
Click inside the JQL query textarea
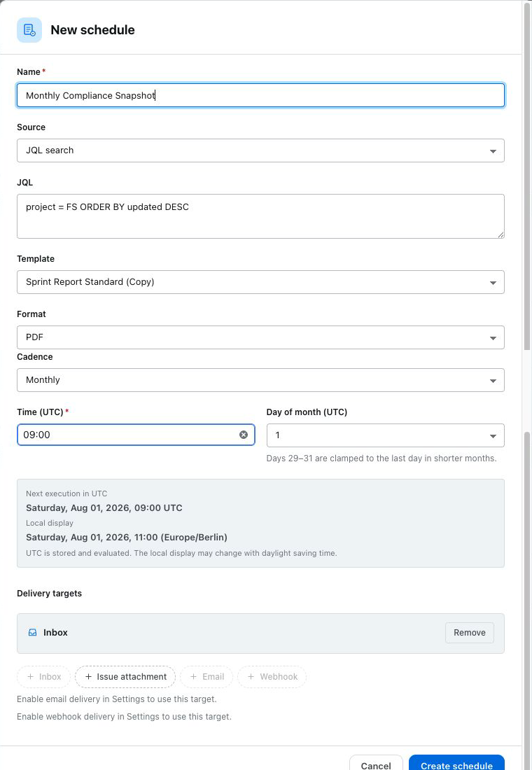[x=260, y=216]
